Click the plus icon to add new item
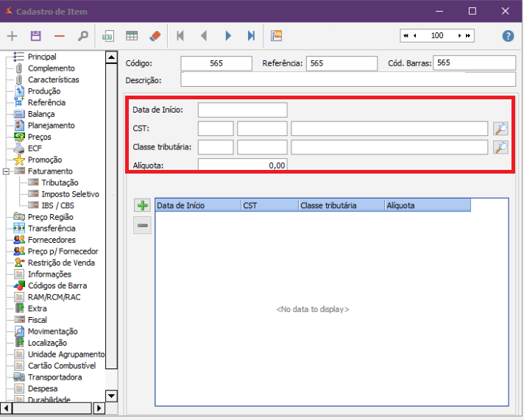This screenshot has height=420, width=524. point(12,36)
